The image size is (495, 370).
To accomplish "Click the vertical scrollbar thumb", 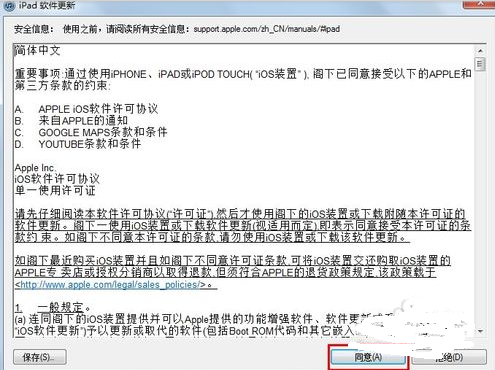I will [x=480, y=64].
